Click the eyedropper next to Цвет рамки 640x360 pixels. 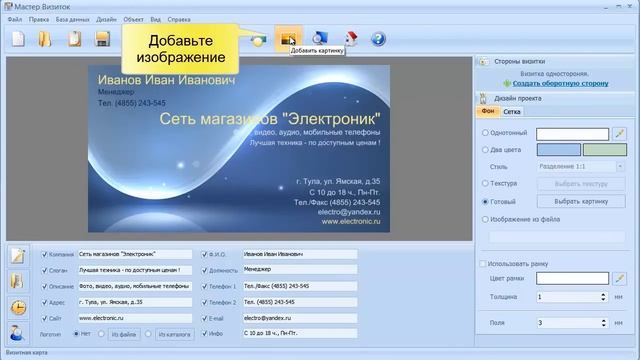pos(620,278)
